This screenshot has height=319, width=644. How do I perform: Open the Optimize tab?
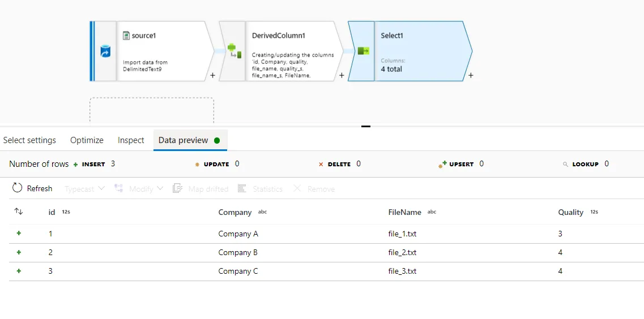tap(87, 140)
